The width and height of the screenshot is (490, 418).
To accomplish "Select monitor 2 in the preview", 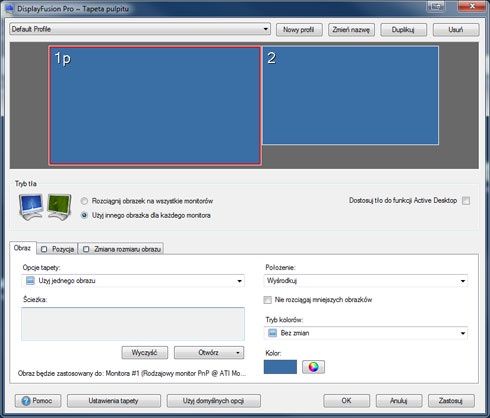I will [x=350, y=95].
